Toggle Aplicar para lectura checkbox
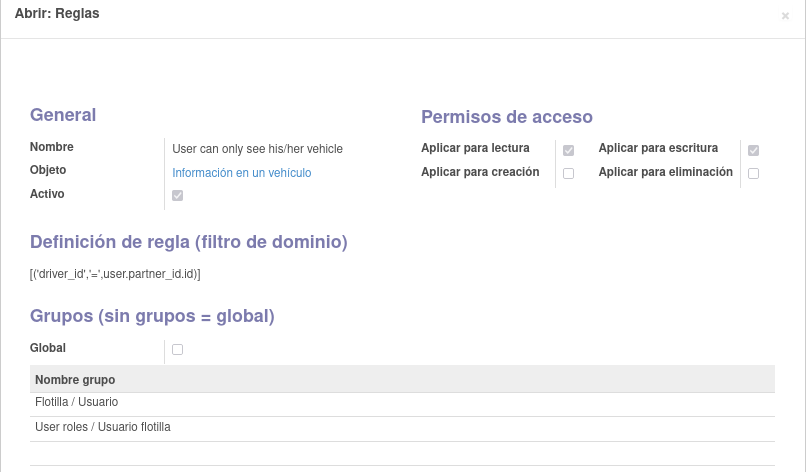This screenshot has height=472, width=806. (x=568, y=150)
